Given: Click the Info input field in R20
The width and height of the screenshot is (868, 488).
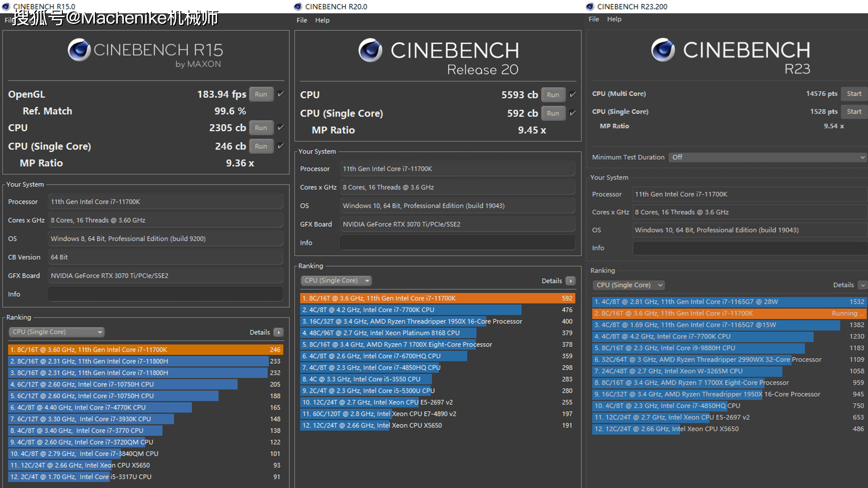Looking at the screenshot, I should coord(458,243).
